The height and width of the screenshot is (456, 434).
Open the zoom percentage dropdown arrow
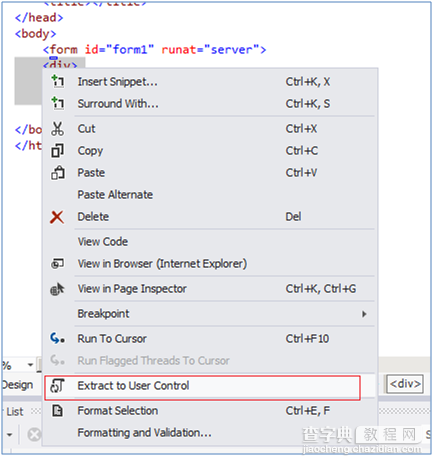coord(30,365)
